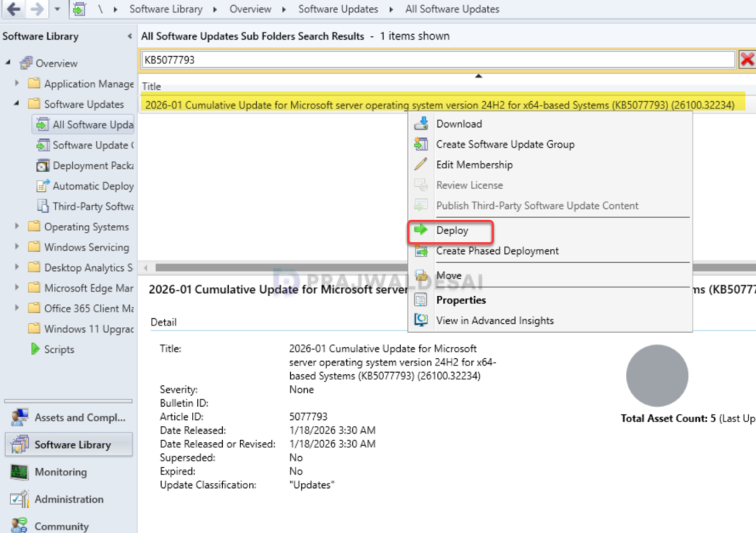Screen dimensions: 756x533
Task: Clear search with red X button
Action: pos(747,60)
